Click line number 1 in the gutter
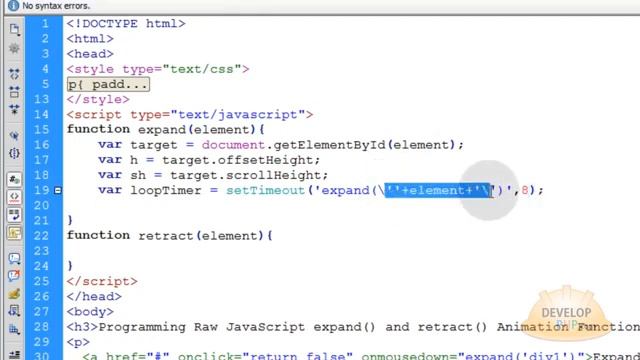This screenshot has width=640, height=360. point(45,23)
